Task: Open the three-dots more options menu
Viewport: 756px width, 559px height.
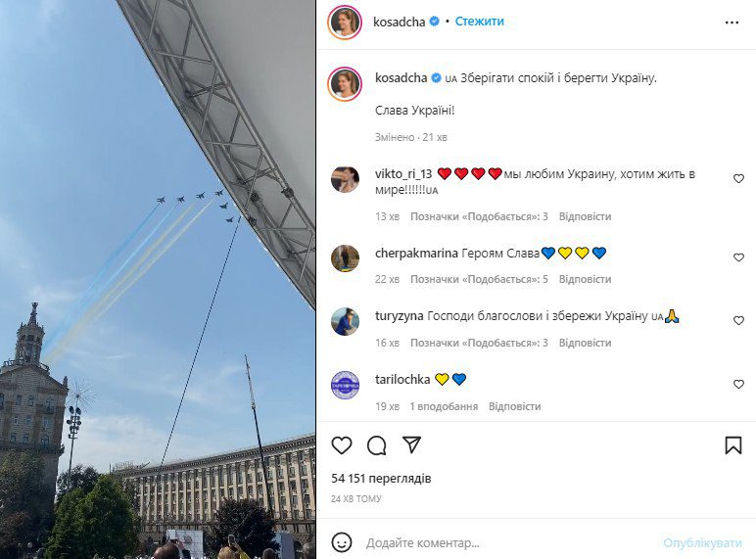Action: tap(732, 23)
